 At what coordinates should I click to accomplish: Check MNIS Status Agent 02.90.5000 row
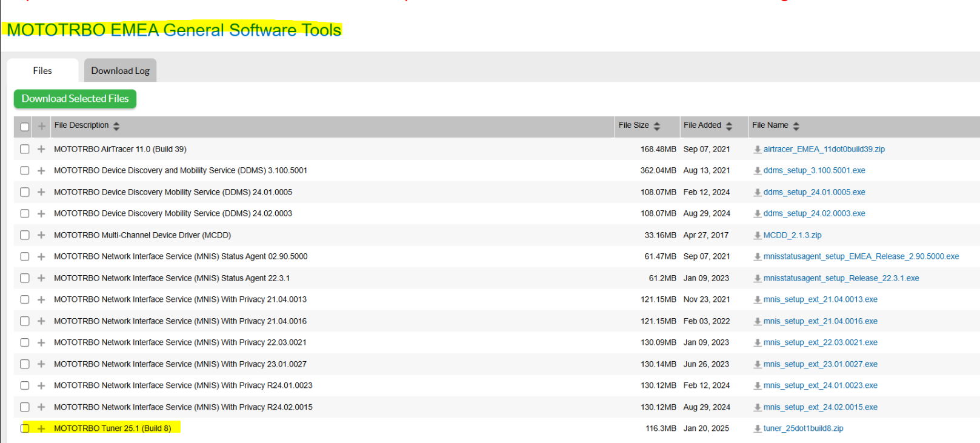25,257
